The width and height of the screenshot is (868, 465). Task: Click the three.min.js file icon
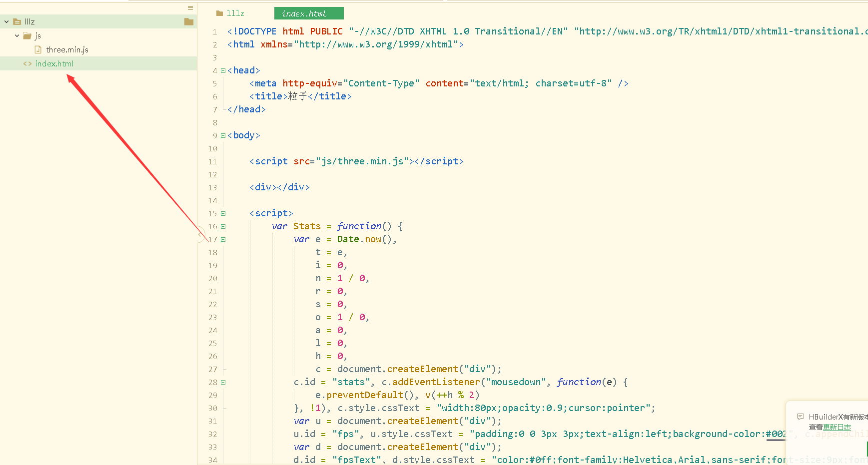pos(38,49)
